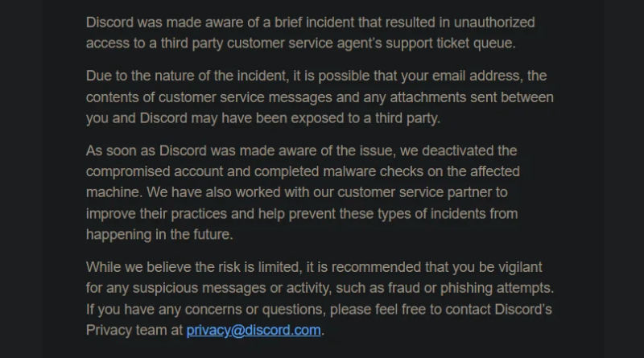
Task: Click the line starting "If you have any concerns"
Action: tap(319, 310)
